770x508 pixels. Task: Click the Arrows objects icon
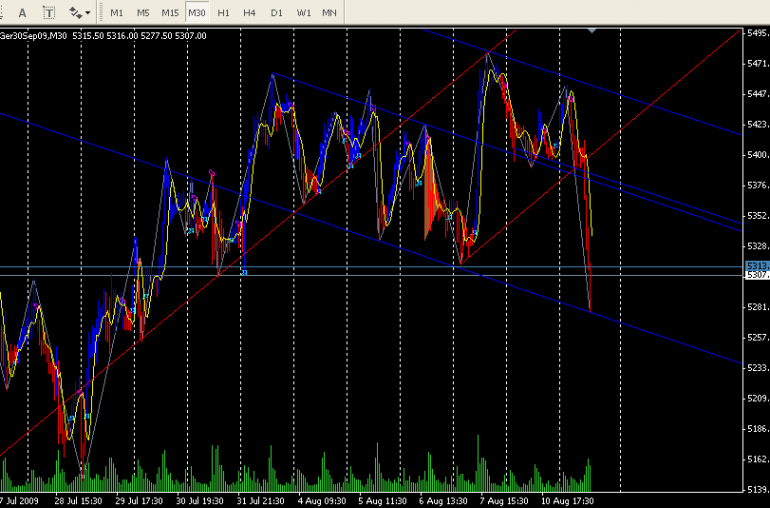[x=75, y=13]
